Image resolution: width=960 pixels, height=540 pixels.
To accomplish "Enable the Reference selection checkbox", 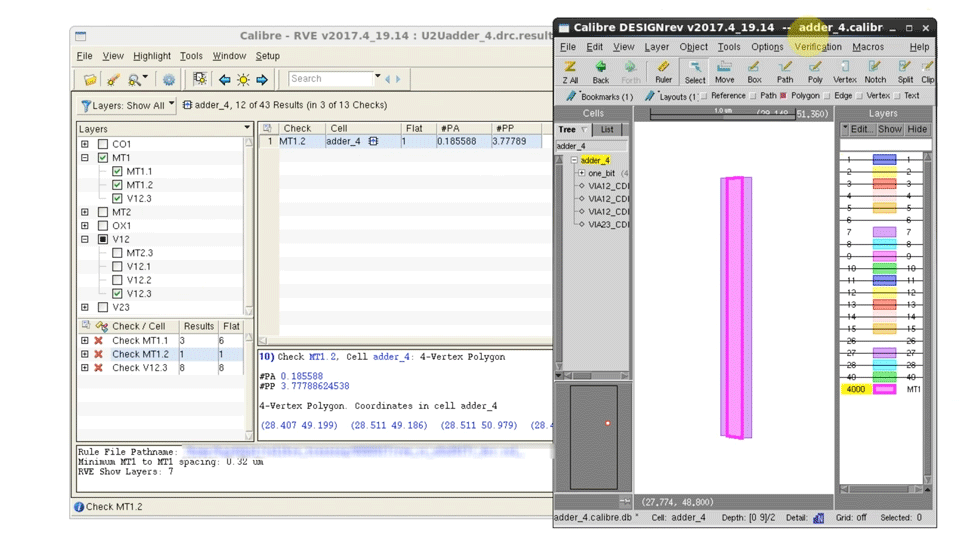I will [x=704, y=96].
